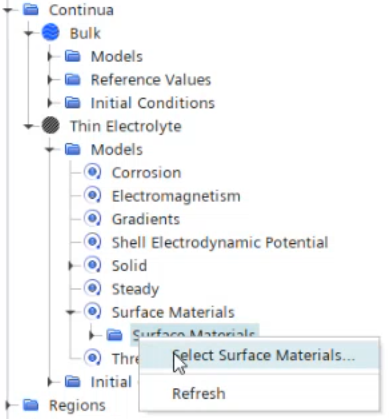Screen dimensions: 389x419
Task: Click the Reference Values folder icon
Action: pyautogui.click(x=73, y=80)
